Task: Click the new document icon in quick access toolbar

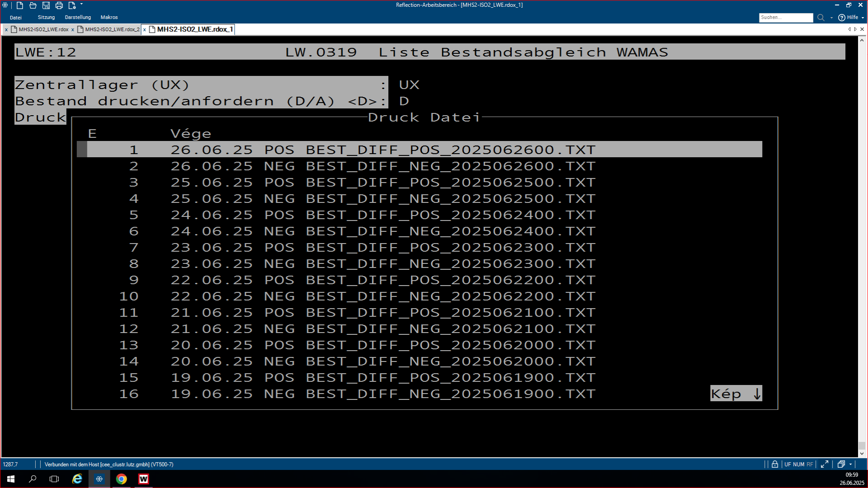Action: tap(20, 5)
